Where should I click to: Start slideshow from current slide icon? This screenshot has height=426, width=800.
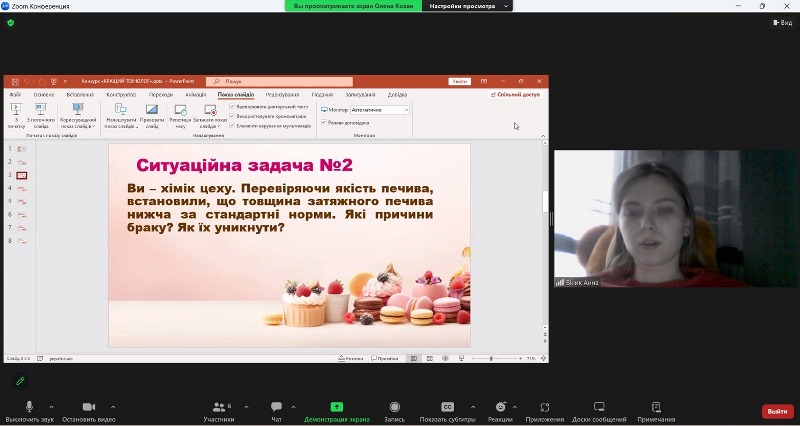click(x=41, y=109)
